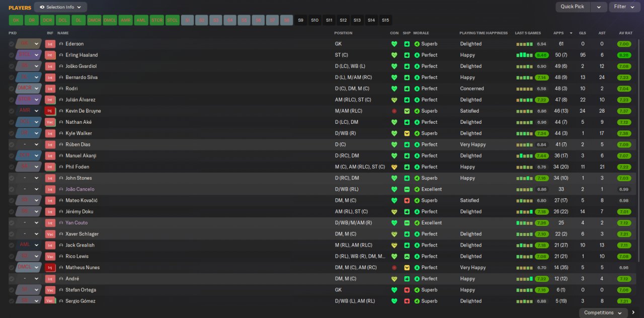Toggle the picked tick for Yan Couto
This screenshot has width=644, height=318.
(x=12, y=223)
